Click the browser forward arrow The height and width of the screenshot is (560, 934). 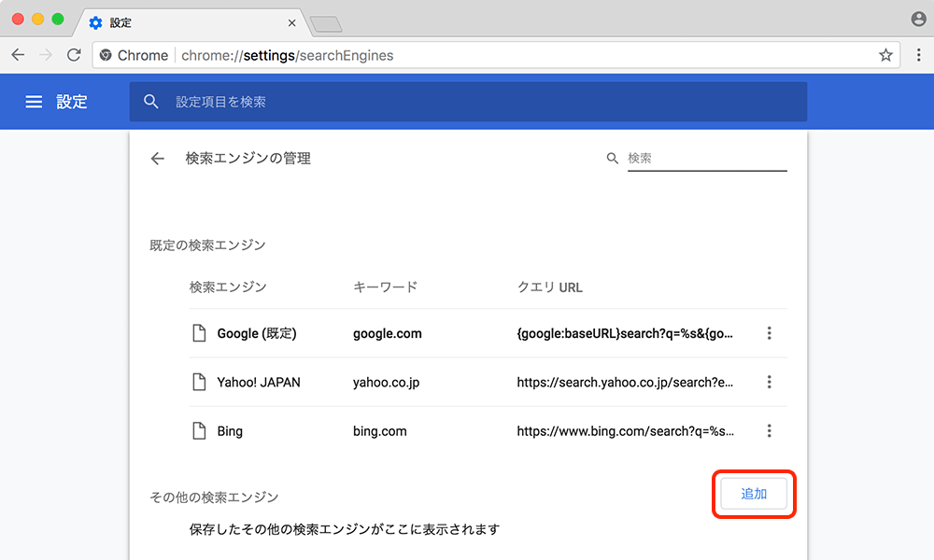pyautogui.click(x=46, y=55)
